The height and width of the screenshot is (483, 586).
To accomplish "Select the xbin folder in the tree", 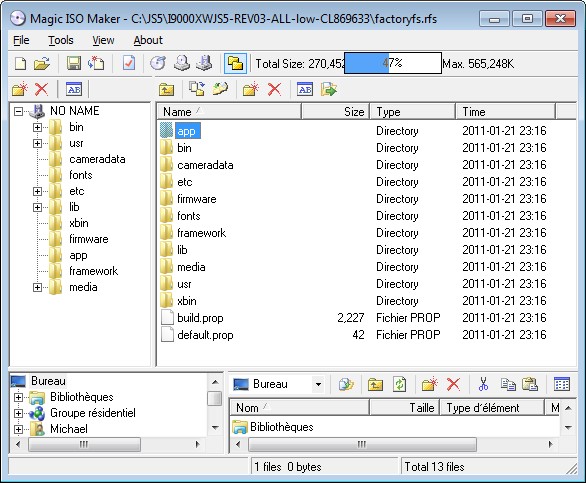I will point(79,223).
